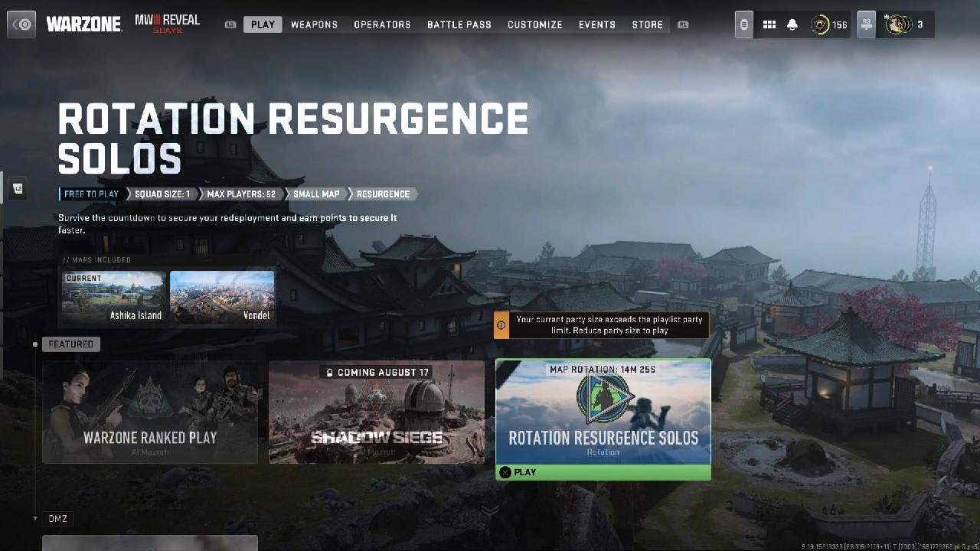980x551 pixels.
Task: Select the Ashika Island map thumbnail
Action: click(x=114, y=298)
